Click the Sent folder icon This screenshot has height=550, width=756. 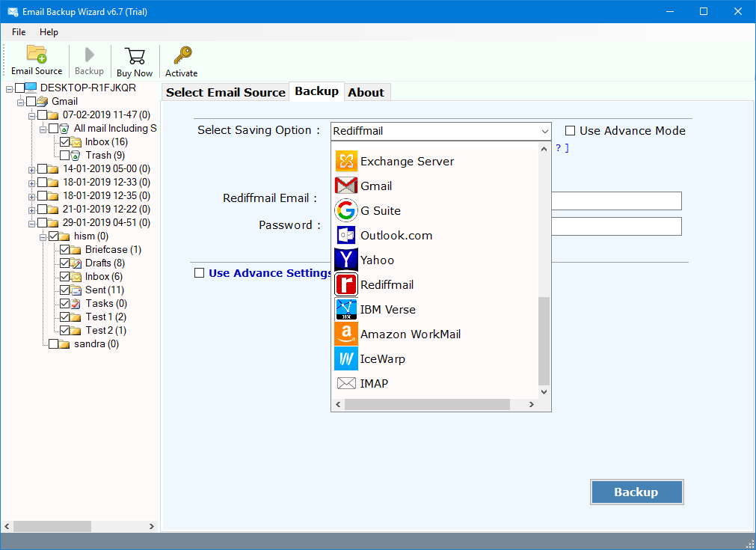point(76,290)
